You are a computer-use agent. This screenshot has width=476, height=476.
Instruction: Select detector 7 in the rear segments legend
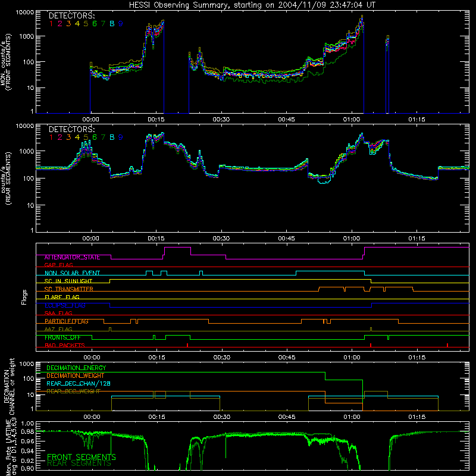103,137
